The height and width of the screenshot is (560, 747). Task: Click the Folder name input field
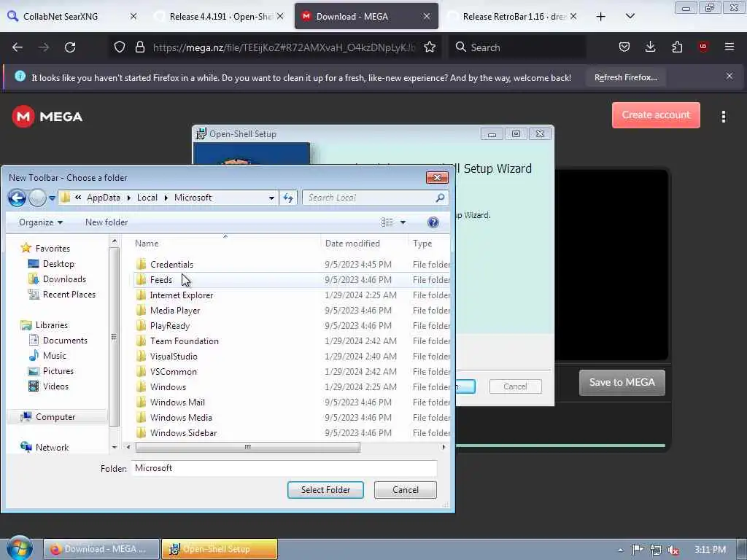click(284, 468)
